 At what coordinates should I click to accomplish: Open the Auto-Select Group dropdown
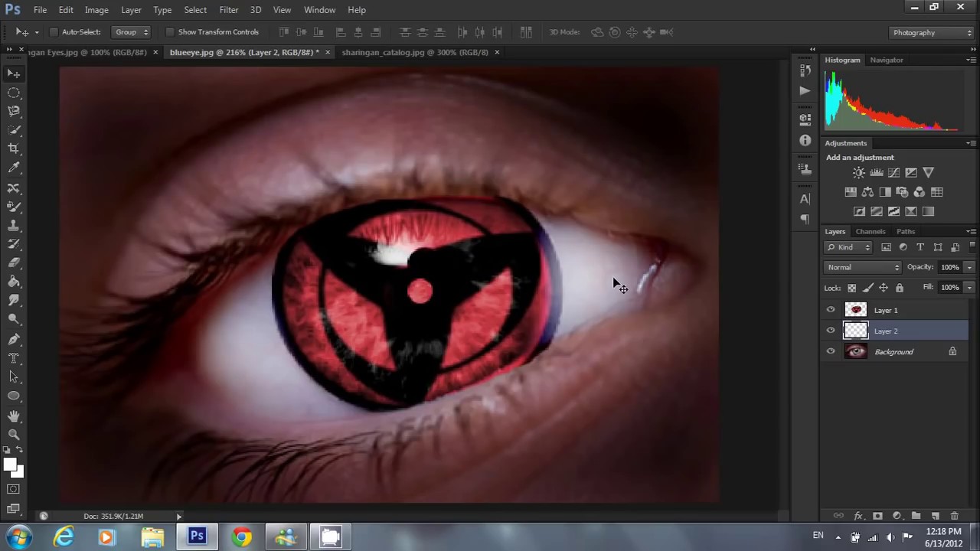click(x=131, y=32)
